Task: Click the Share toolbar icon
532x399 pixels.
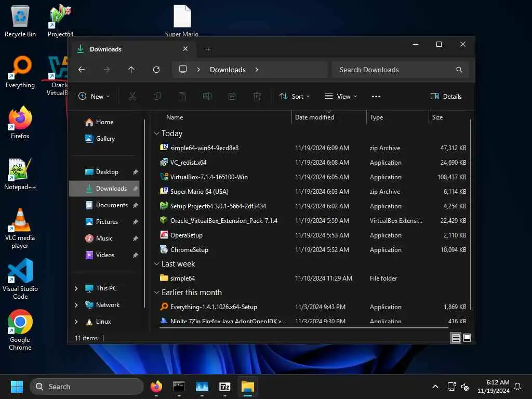Action: pos(232,96)
